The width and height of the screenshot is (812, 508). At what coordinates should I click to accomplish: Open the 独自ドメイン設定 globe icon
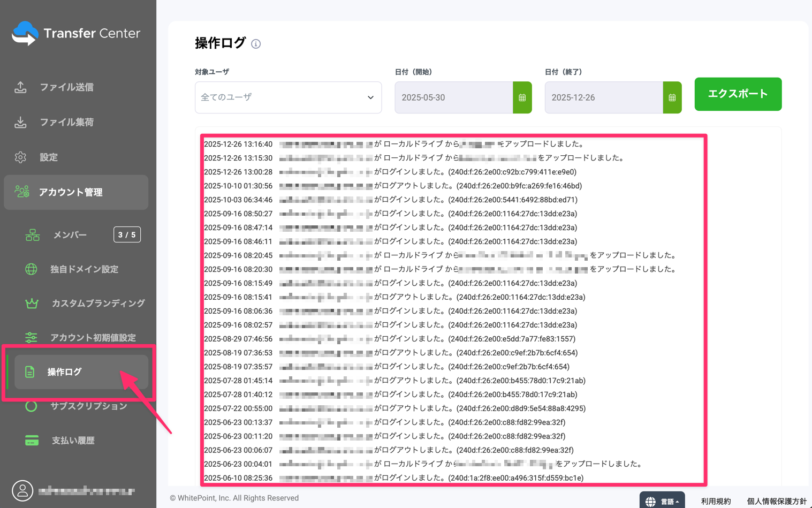point(32,269)
